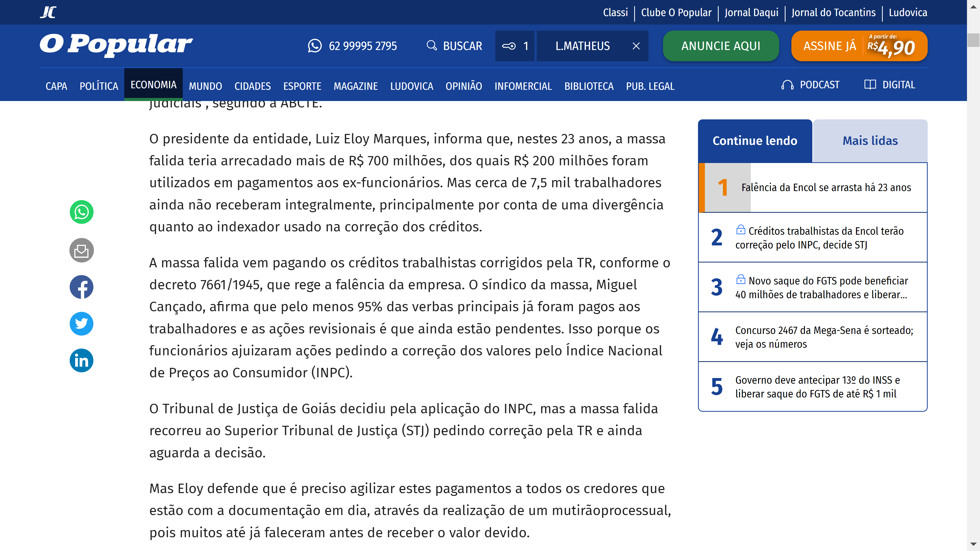Open the DIGITAL edition link
Viewport: 980px width, 551px height.
tap(889, 85)
